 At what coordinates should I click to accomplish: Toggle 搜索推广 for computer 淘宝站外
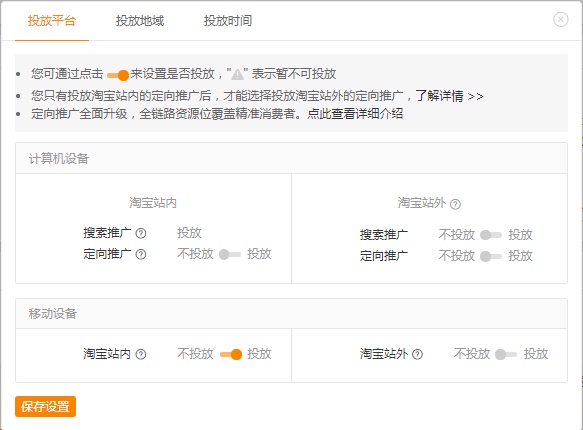[x=491, y=235]
